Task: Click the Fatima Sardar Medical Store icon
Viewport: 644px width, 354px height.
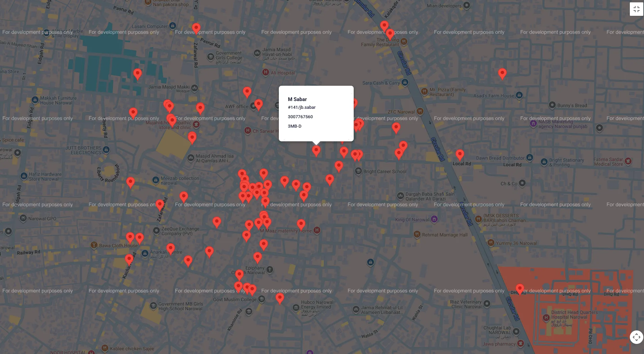Action: tap(628, 161)
